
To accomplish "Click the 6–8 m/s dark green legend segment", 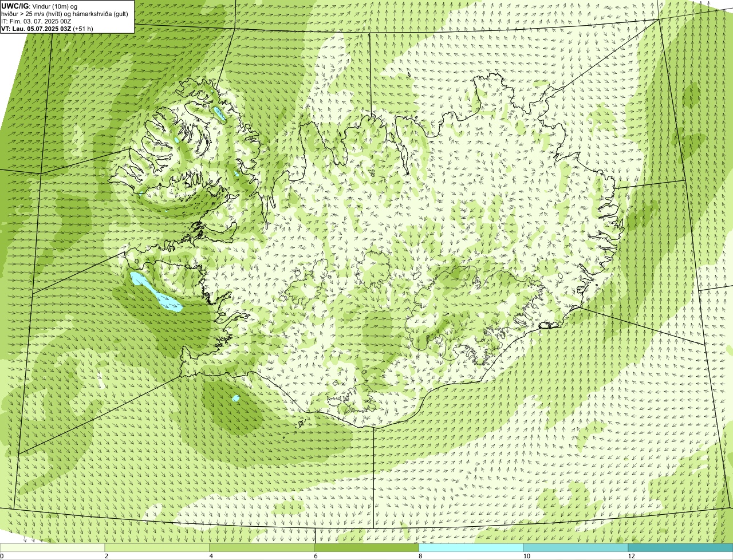I will pos(367,547).
